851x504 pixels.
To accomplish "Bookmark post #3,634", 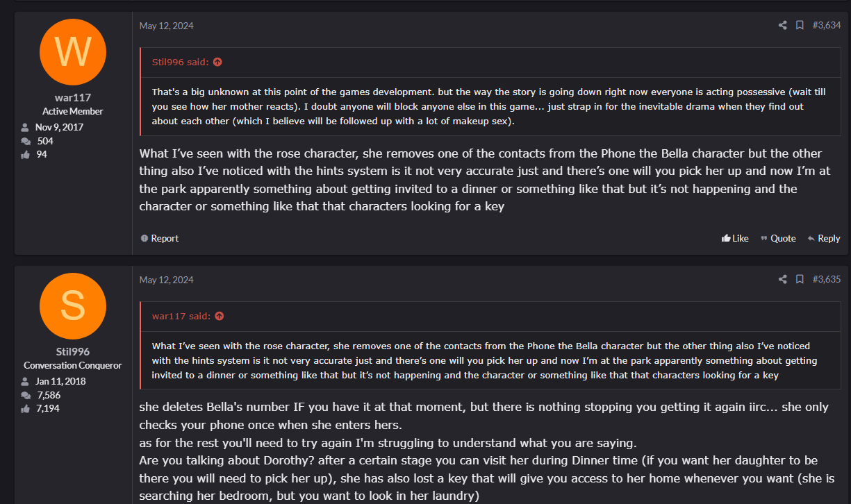I will click(x=800, y=26).
